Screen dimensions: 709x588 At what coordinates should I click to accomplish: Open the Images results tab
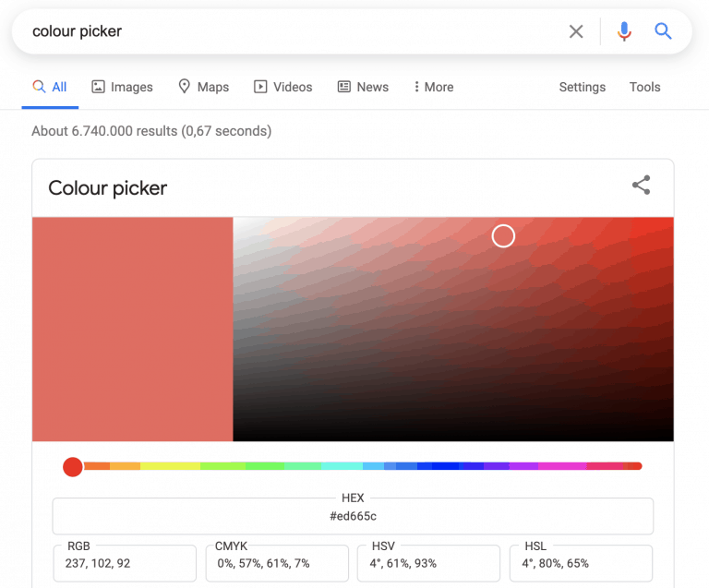pyautogui.click(x=122, y=87)
